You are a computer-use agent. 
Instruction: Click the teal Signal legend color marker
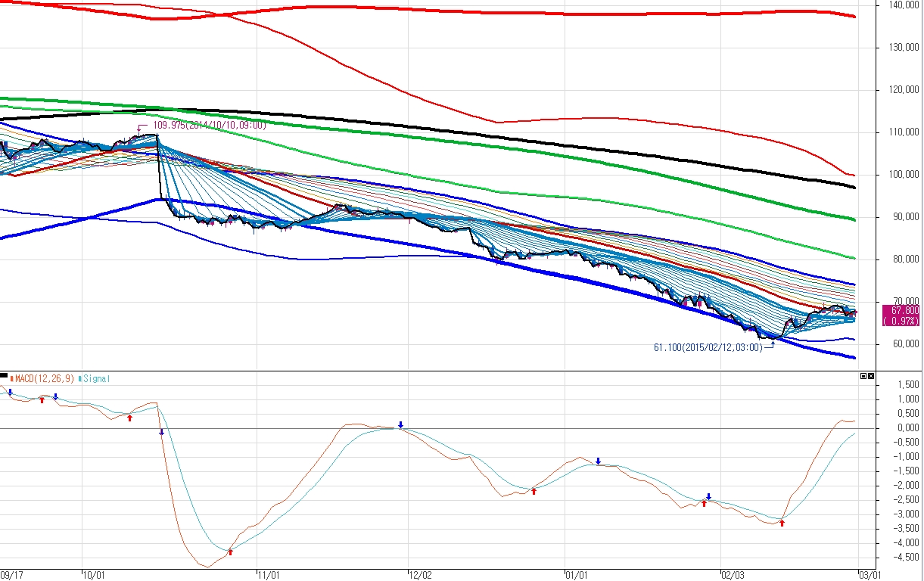click(x=80, y=377)
